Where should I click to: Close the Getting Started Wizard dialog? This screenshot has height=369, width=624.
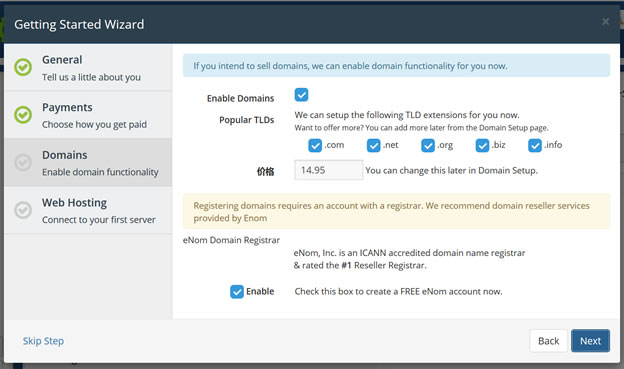coord(605,22)
